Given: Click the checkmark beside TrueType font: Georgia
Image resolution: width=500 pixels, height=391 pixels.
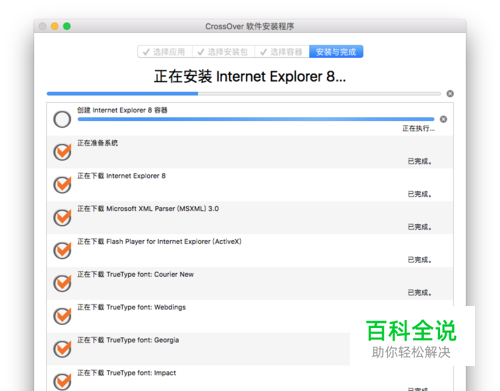Looking at the screenshot, I should pos(62,349).
